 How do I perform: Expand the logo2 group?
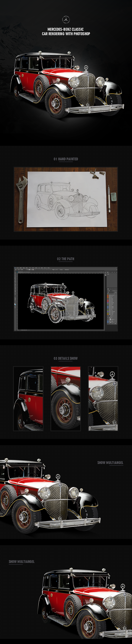pyautogui.click(x=109, y=296)
